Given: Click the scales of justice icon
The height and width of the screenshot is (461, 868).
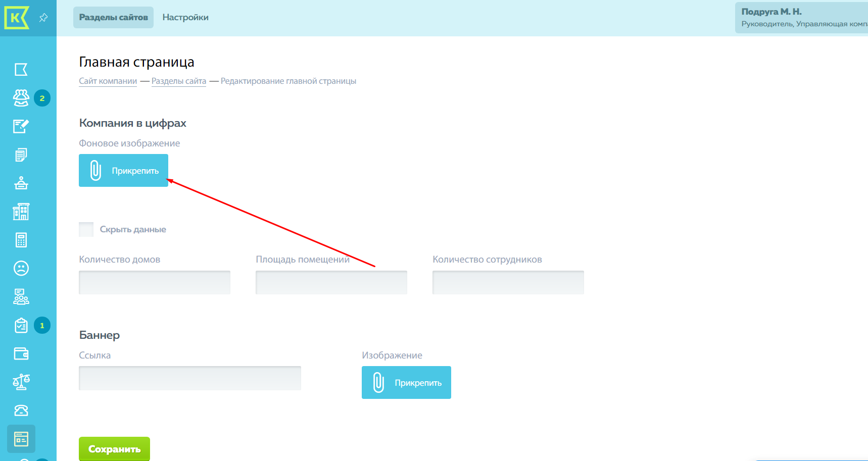Looking at the screenshot, I should tap(21, 382).
